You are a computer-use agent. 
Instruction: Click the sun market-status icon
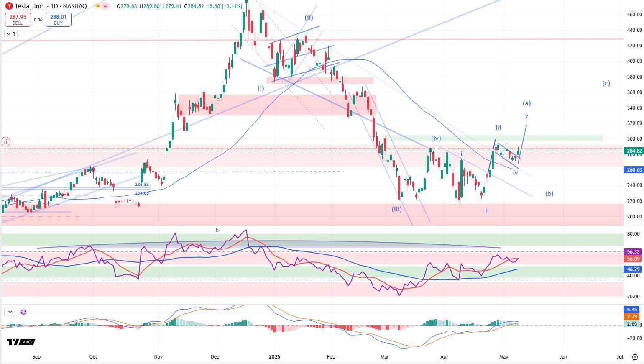(97, 6)
